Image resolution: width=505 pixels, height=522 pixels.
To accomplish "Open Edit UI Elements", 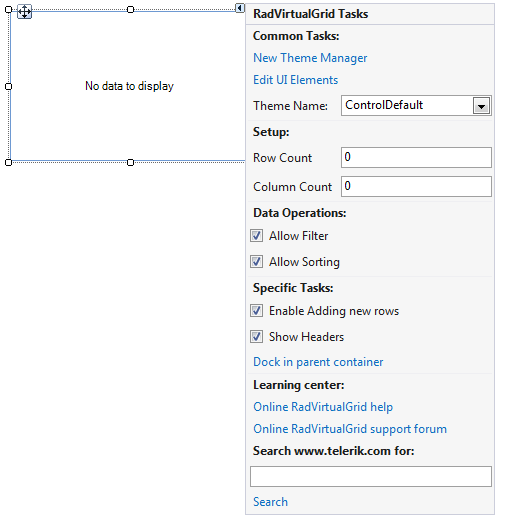I will [x=295, y=80].
